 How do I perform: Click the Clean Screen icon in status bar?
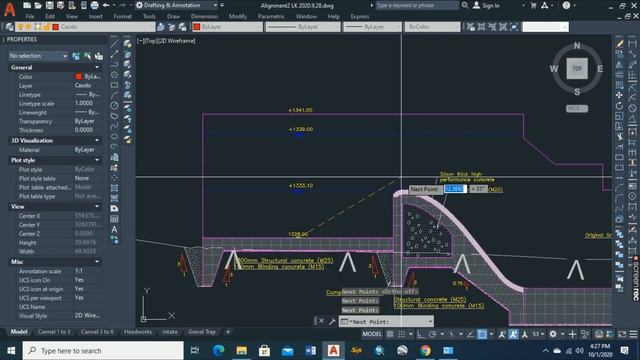[x=622, y=334]
